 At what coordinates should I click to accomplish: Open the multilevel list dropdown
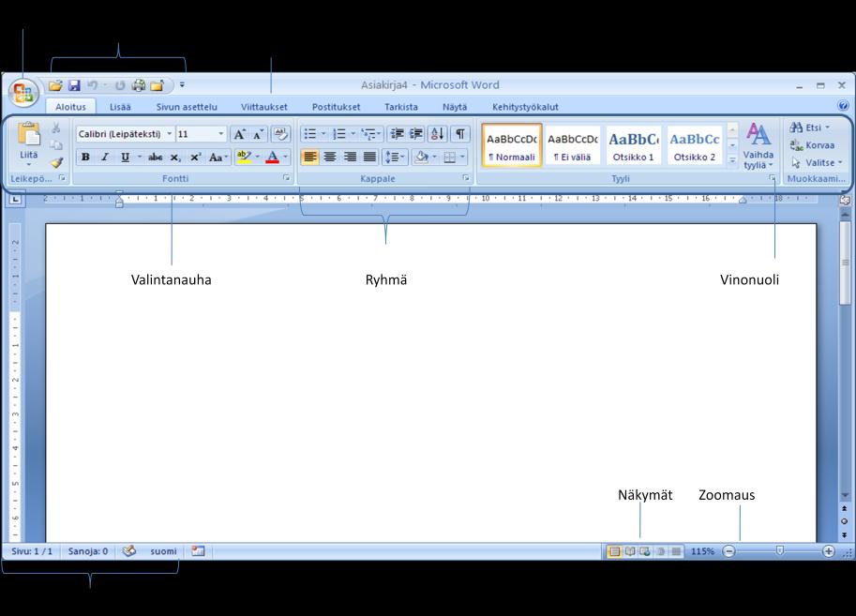(371, 134)
